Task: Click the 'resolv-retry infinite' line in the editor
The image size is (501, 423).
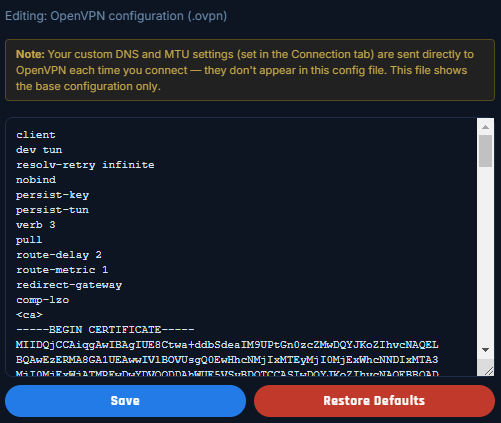Action: [85, 165]
